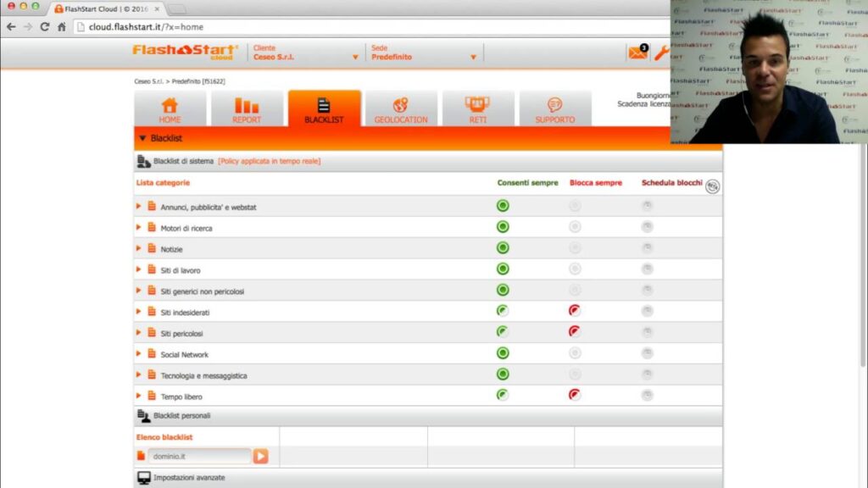Select Blocca sempre for Tempo libero
This screenshot has height=488, width=868.
pyautogui.click(x=575, y=395)
